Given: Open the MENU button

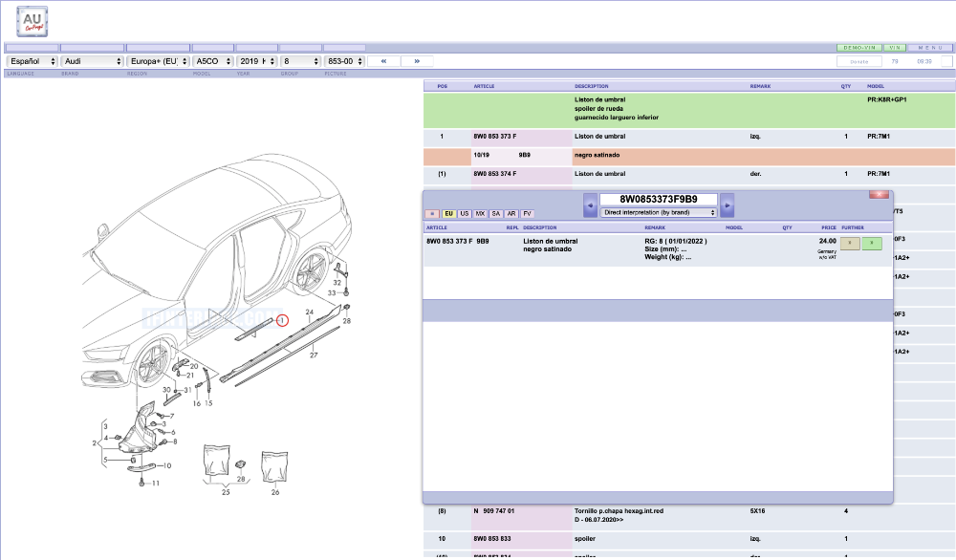Looking at the screenshot, I should pos(930,48).
